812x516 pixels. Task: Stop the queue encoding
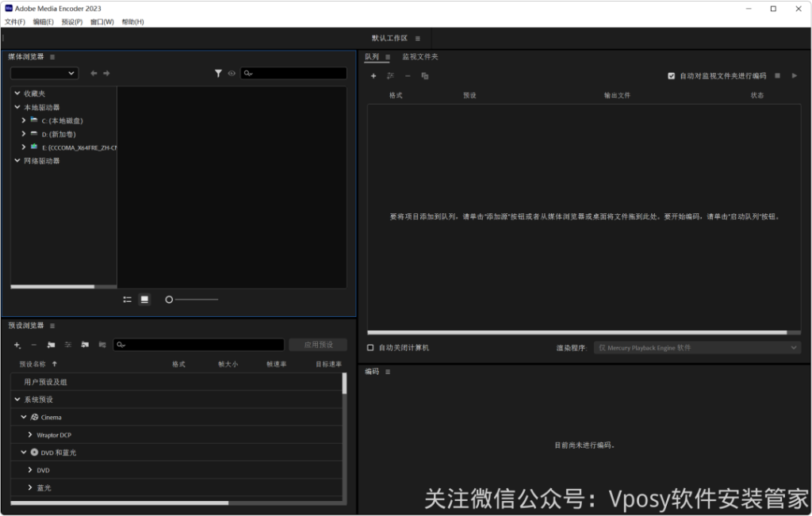tap(777, 76)
